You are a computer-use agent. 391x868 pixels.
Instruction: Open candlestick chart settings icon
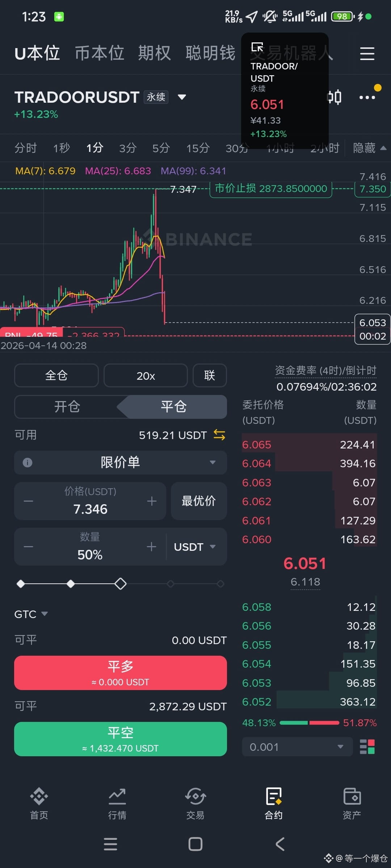(x=335, y=97)
